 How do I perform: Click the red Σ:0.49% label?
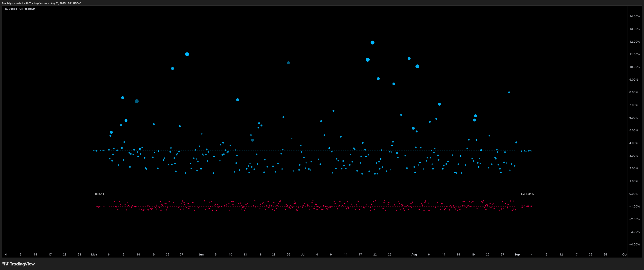(526, 207)
